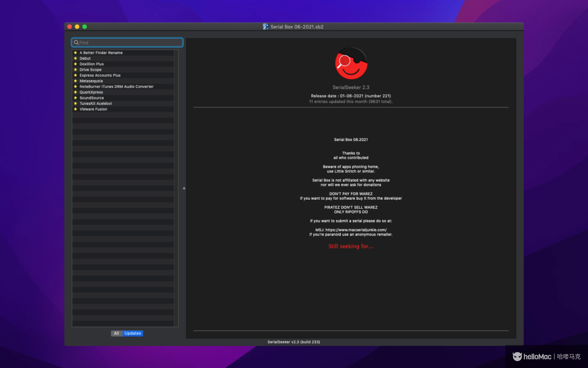This screenshot has width=588, height=368.
Task: Click the Serial Box 06.2021 heading
Action: (x=351, y=139)
